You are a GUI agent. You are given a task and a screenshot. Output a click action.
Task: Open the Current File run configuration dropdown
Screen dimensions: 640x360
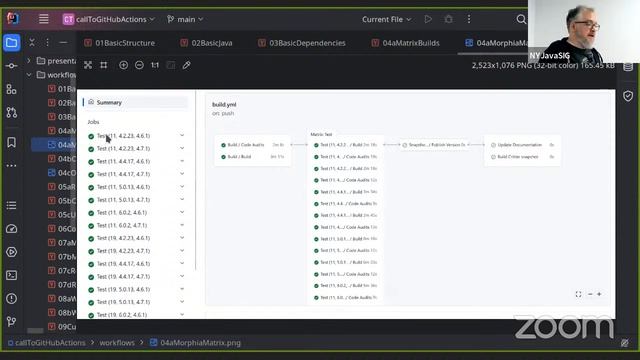[x=387, y=19]
